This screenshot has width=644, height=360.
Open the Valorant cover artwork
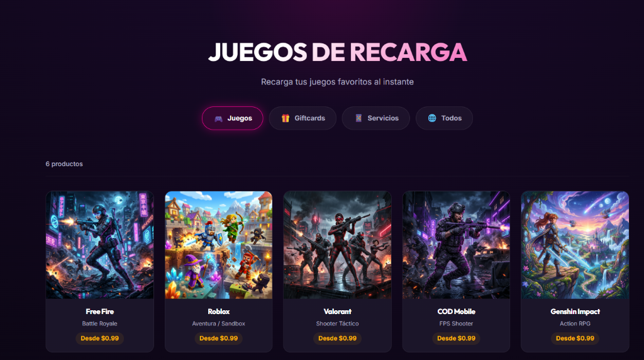pos(337,245)
